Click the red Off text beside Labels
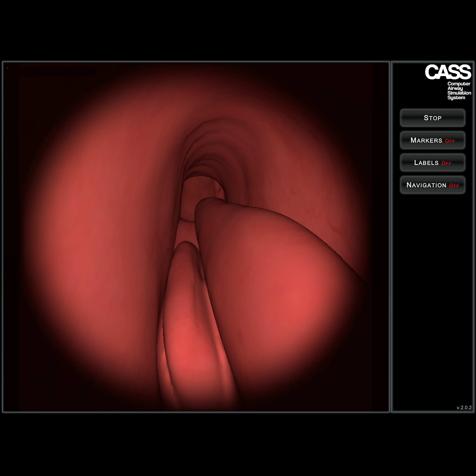 coord(446,163)
